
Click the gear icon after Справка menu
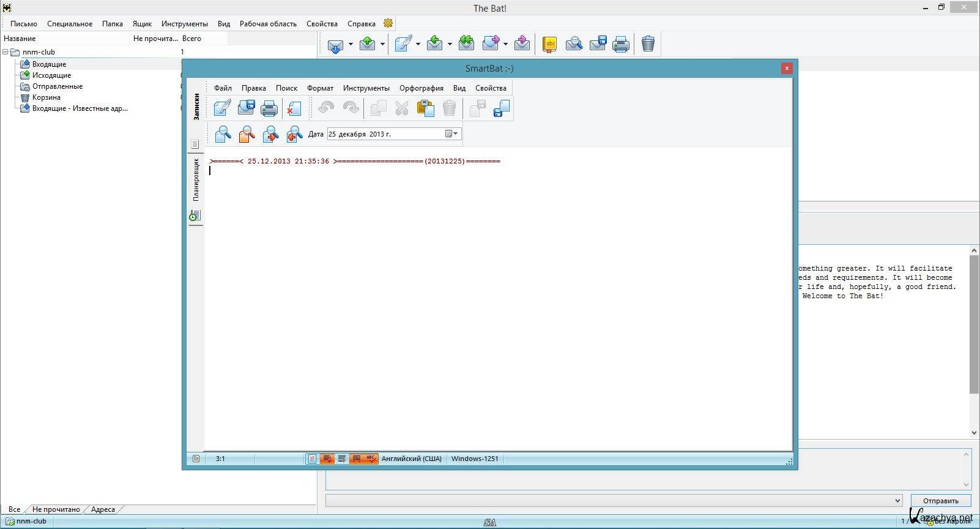[388, 23]
